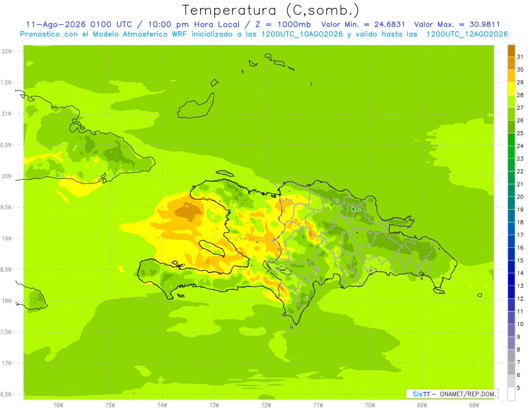Click the '24' color bar label

[520, 146]
